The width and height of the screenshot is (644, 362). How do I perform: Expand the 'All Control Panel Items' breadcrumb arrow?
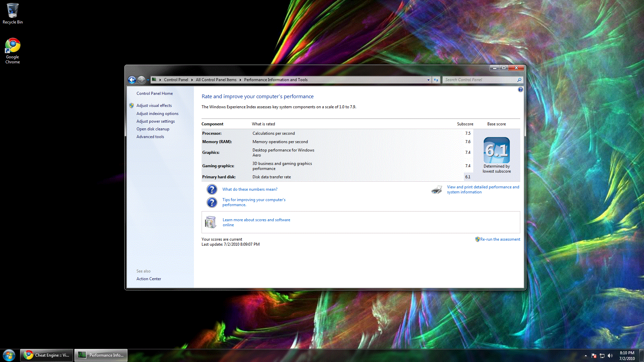click(x=240, y=80)
